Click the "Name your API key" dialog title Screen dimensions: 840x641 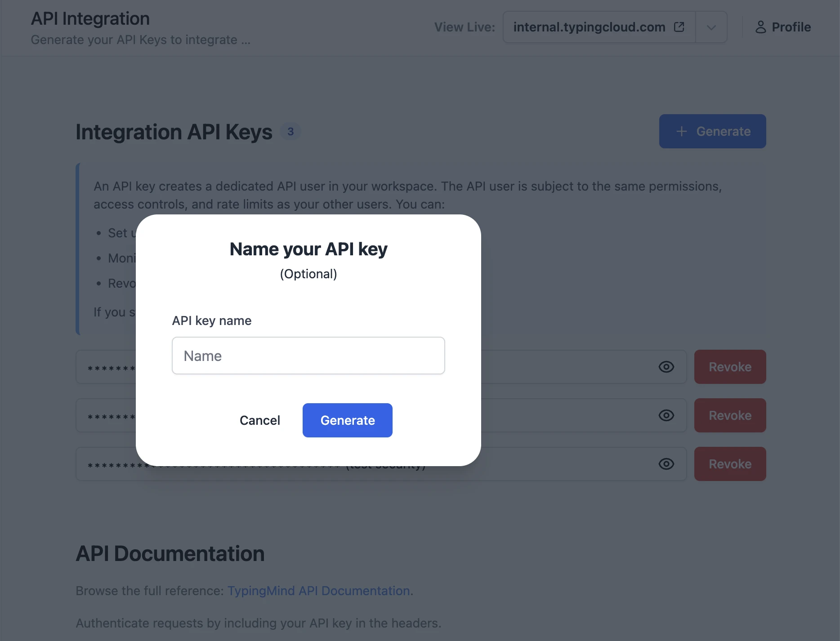point(308,249)
